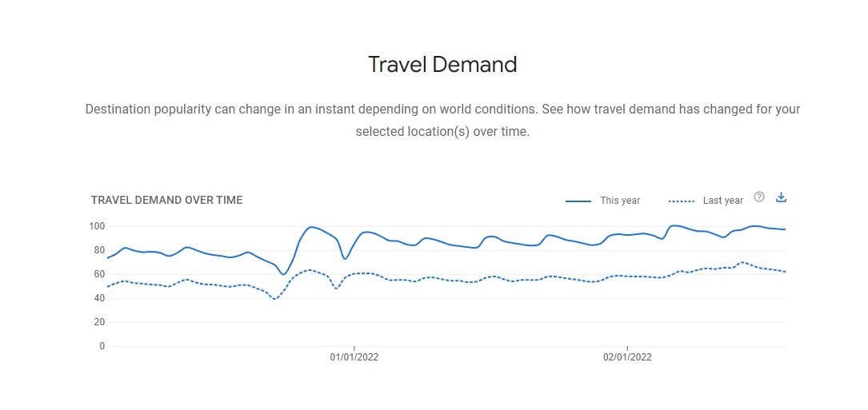The width and height of the screenshot is (868, 410).
Task: Click the destination popularity description text
Action: click(442, 109)
